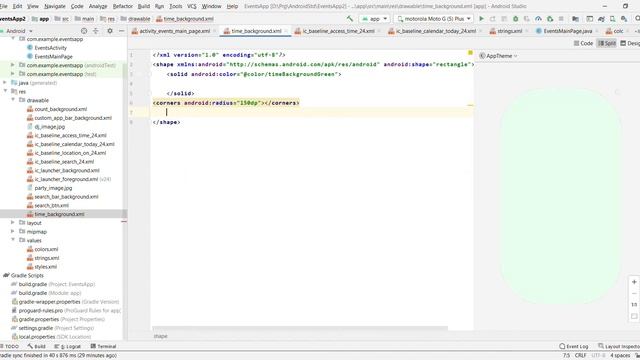Open TODO tool window

10,346
